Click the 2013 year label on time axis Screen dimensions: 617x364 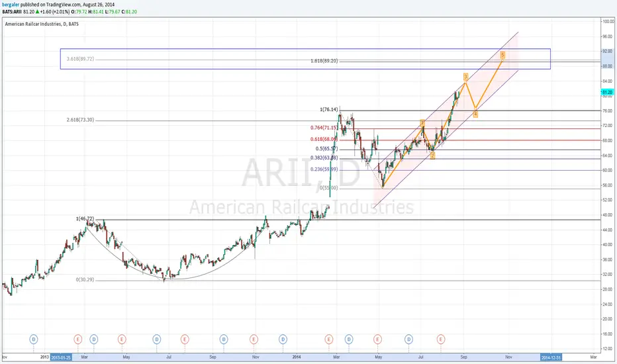[x=44, y=357]
